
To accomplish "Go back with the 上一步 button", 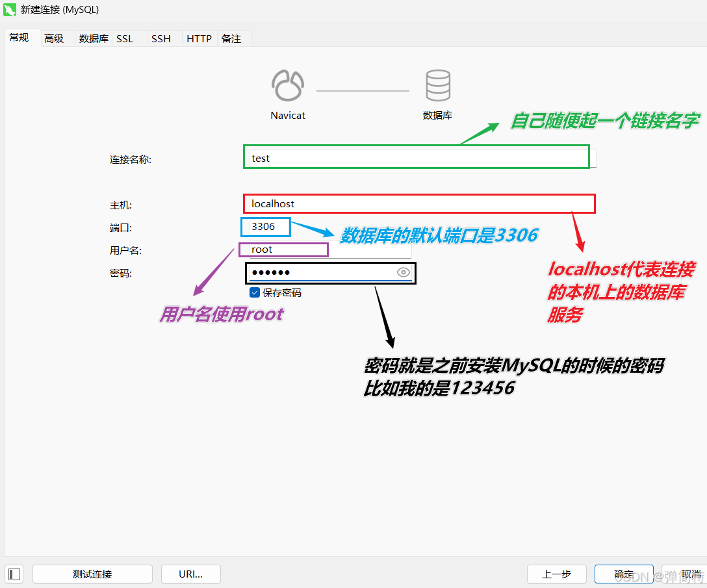I will click(x=556, y=574).
